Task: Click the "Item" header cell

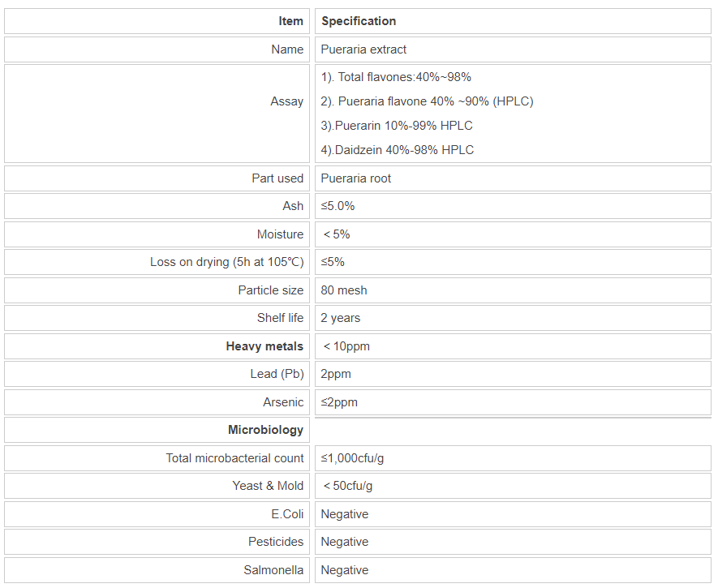Action: 290,21
